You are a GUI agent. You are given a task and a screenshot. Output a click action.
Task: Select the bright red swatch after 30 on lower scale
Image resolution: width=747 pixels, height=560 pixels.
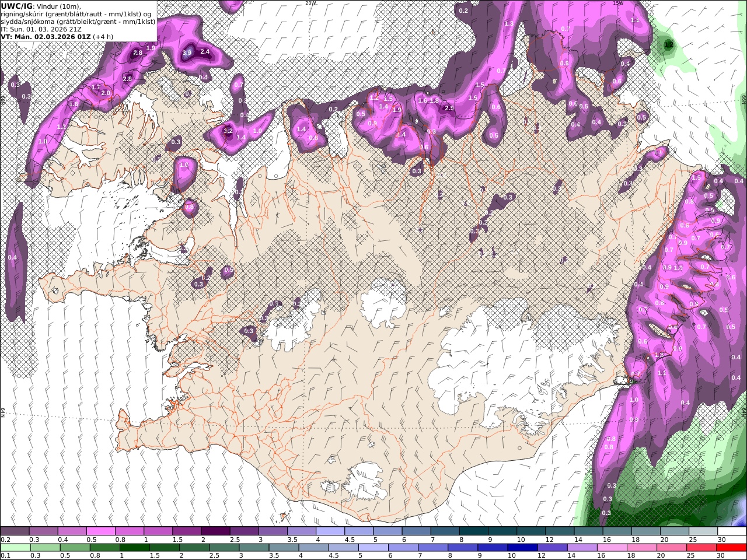[x=731, y=548]
